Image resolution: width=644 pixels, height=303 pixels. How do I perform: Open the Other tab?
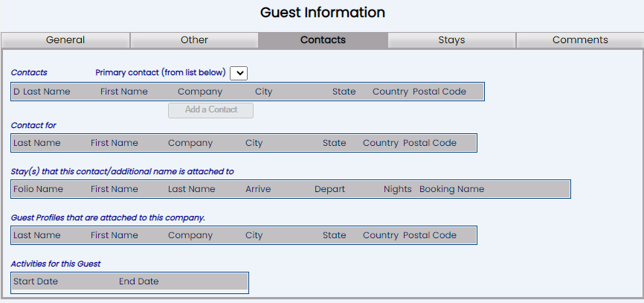(194, 40)
